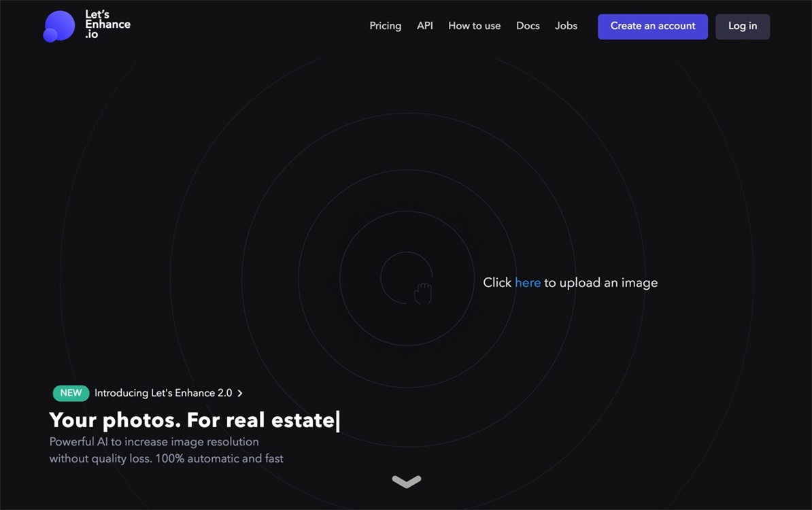Click the right chevron after Enhance 2.0
Viewport: 812px width, 510px height.
coord(240,393)
